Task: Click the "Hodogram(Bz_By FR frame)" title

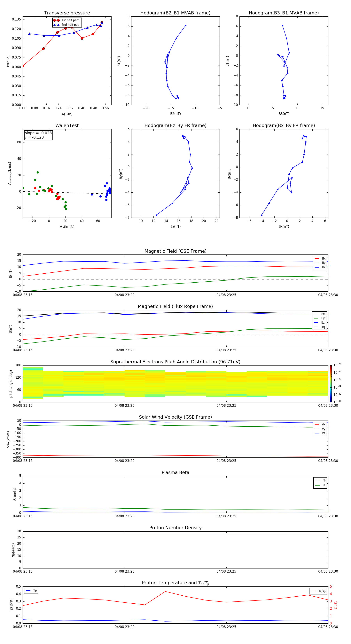Action: pos(175,125)
